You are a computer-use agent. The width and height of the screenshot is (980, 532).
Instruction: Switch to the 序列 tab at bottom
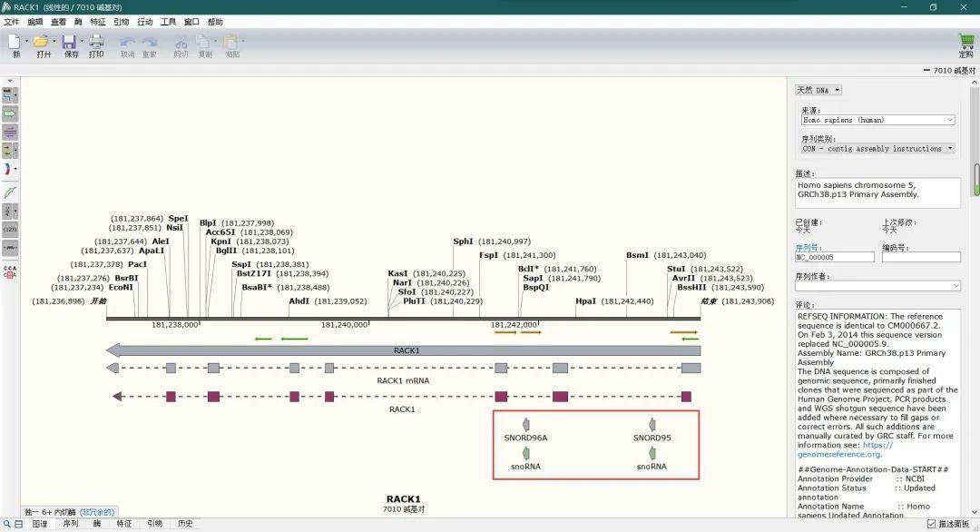click(70, 524)
